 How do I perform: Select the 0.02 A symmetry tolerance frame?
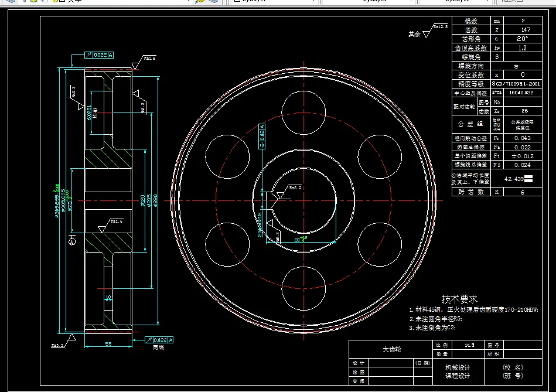[x=262, y=136]
